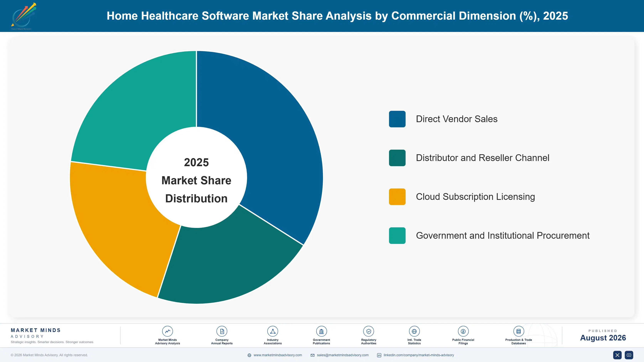Click sales@marketmindsadvisory.com email link
The width and height of the screenshot is (644, 362).
[343, 355]
